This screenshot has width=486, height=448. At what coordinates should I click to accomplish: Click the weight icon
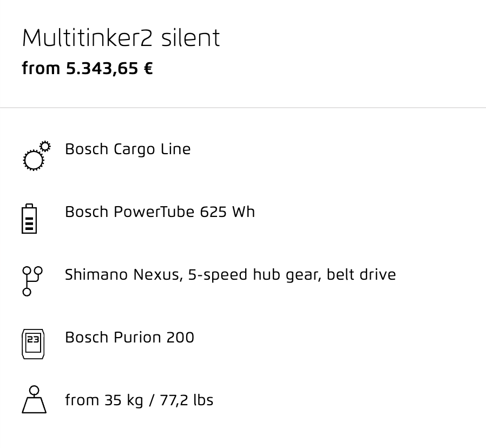[34, 399]
